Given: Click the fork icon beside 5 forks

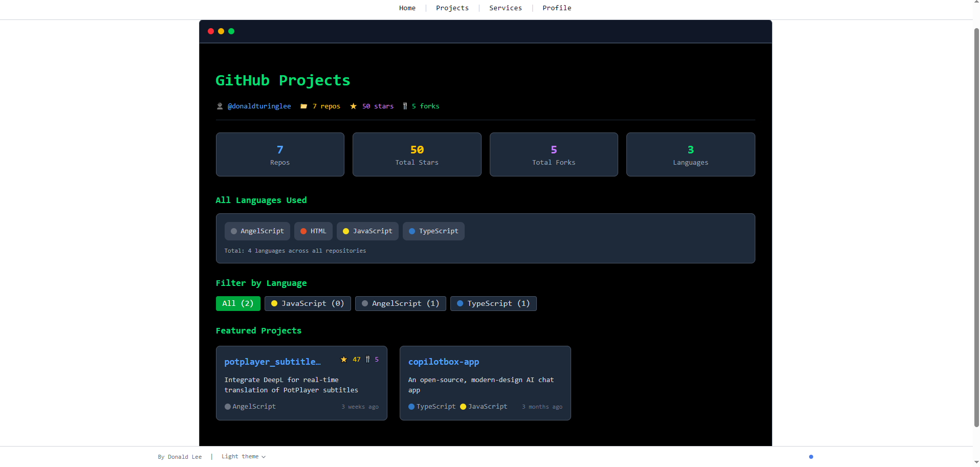Looking at the screenshot, I should pos(405,106).
